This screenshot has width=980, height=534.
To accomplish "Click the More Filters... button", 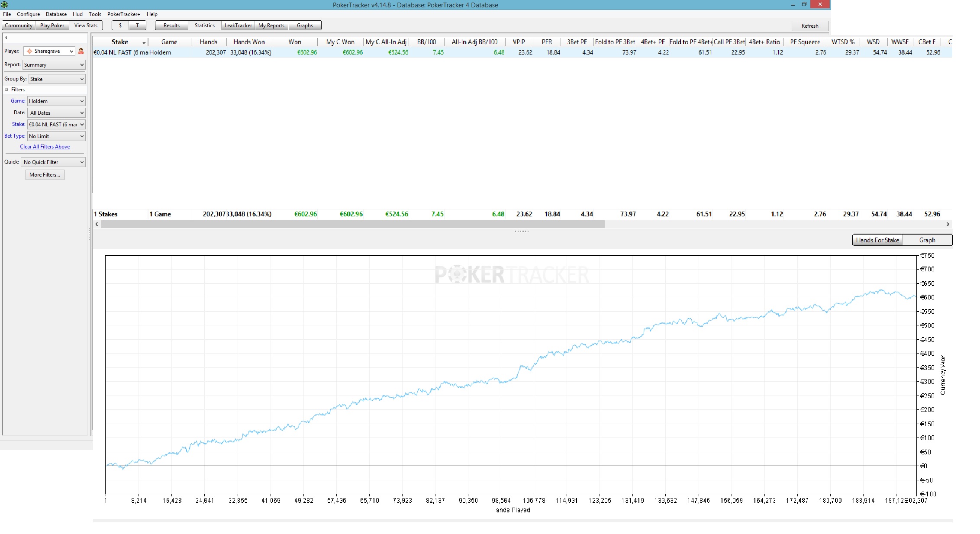I will (x=45, y=175).
